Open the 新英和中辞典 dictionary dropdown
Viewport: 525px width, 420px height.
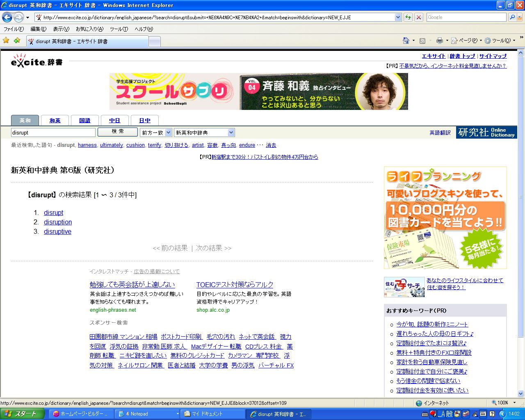pos(231,132)
